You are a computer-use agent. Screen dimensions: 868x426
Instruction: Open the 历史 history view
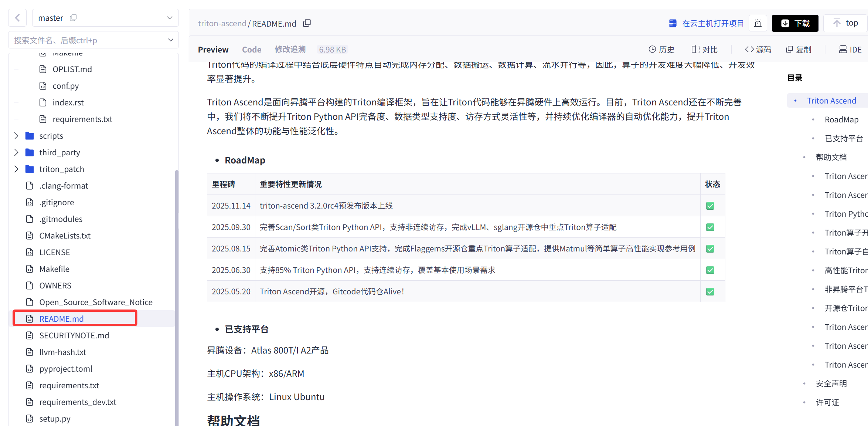pos(661,50)
